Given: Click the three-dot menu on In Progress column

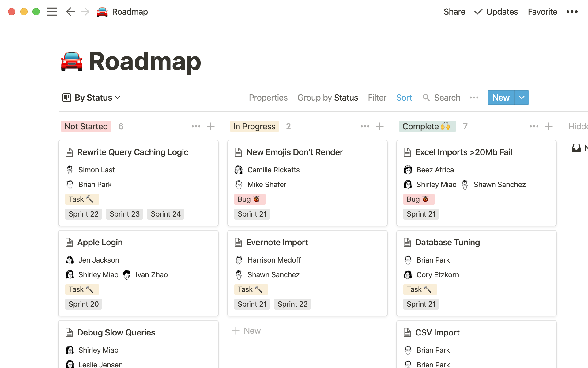Looking at the screenshot, I should (365, 126).
